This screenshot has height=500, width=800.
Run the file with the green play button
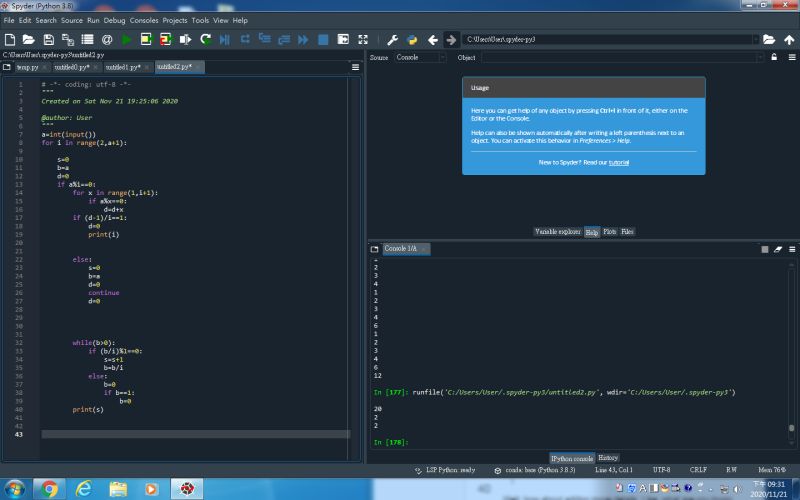[x=127, y=39]
